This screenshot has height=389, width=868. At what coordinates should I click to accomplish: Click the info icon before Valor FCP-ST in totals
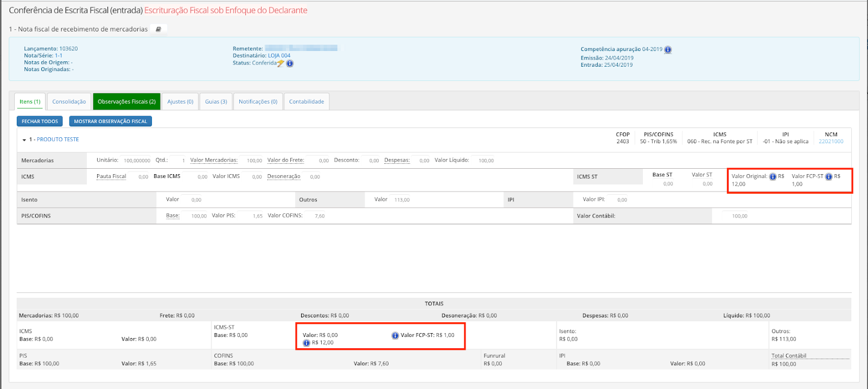[395, 335]
